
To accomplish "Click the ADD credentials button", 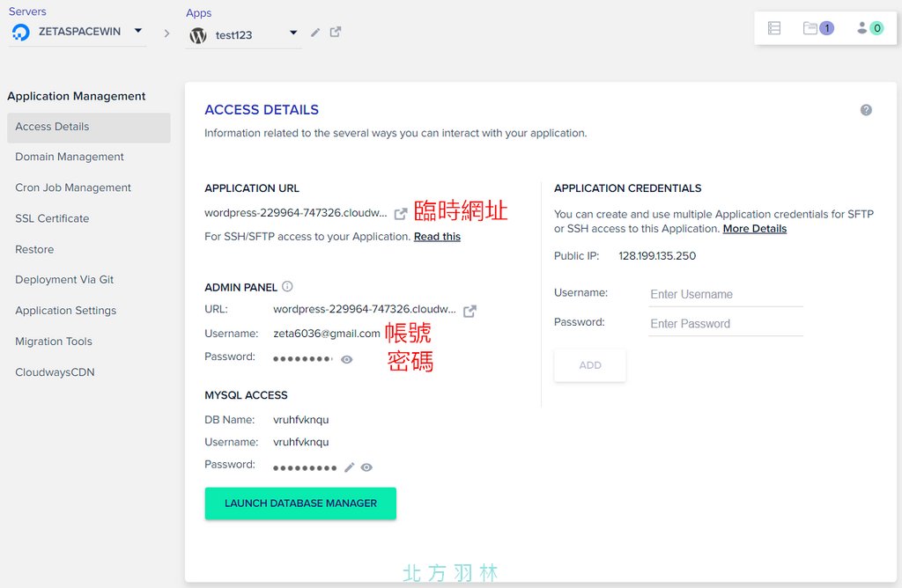I will pos(589,365).
